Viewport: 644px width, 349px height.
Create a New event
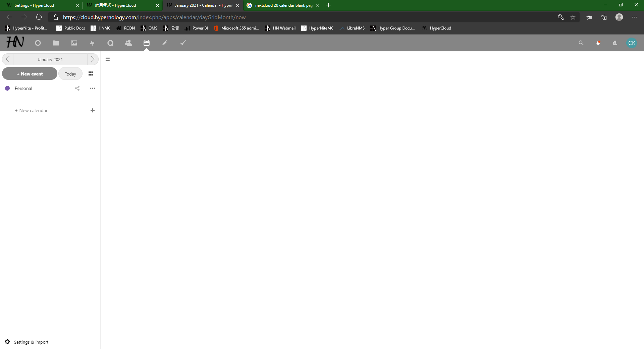30,74
